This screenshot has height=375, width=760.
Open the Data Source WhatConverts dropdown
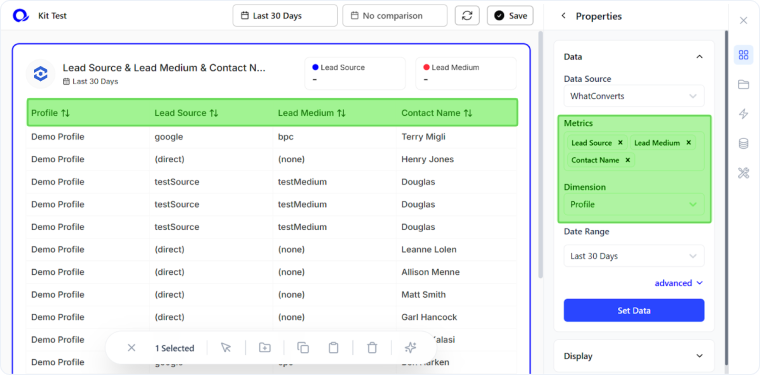coord(633,96)
